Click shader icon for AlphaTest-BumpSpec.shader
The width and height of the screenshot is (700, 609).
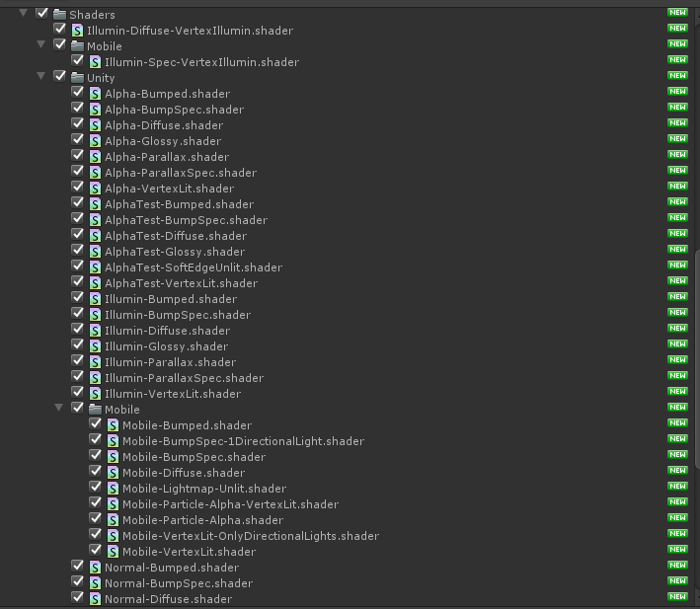click(95, 220)
